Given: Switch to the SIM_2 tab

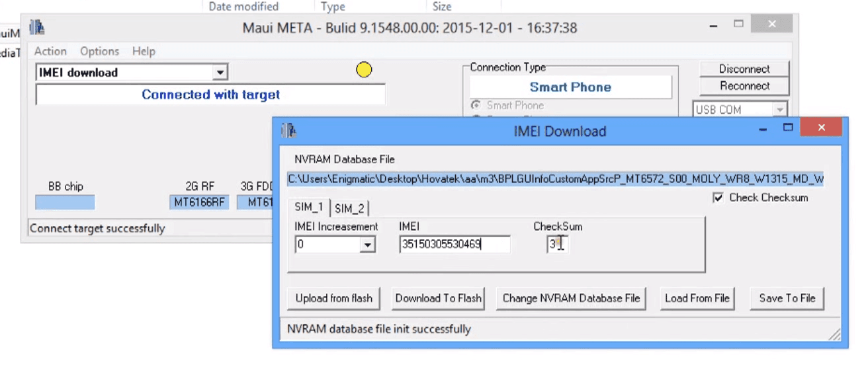Looking at the screenshot, I should 349,209.
